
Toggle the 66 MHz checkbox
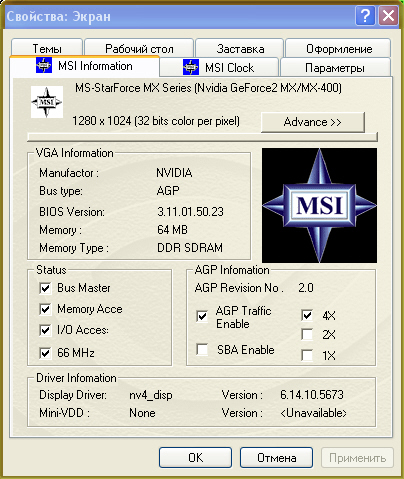tap(45, 353)
